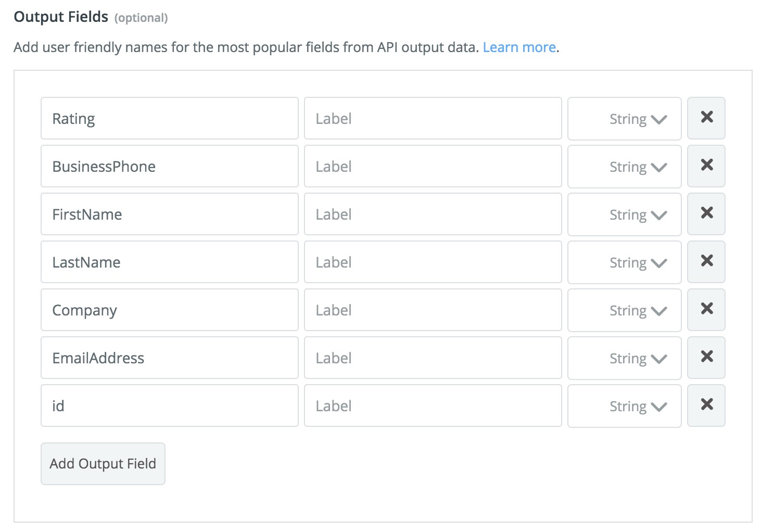Open the type dropdown for EmailAddress
Image resolution: width=761 pixels, height=532 pixels.
[x=624, y=358]
